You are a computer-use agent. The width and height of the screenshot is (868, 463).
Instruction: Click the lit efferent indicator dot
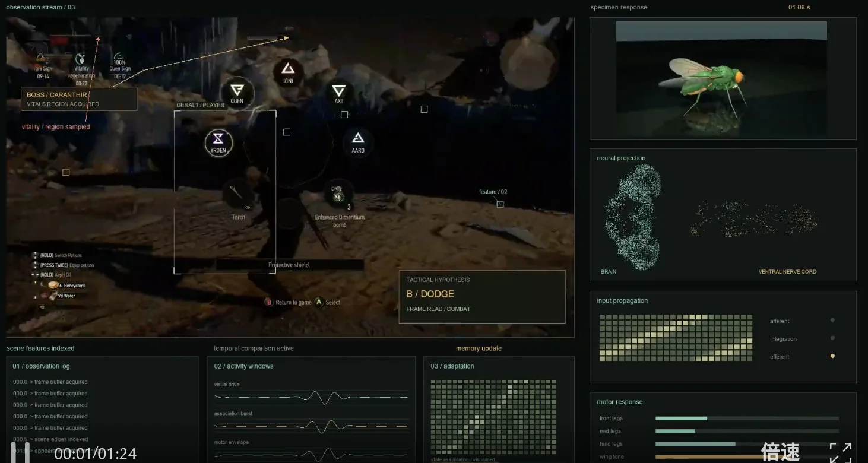pyautogui.click(x=832, y=356)
